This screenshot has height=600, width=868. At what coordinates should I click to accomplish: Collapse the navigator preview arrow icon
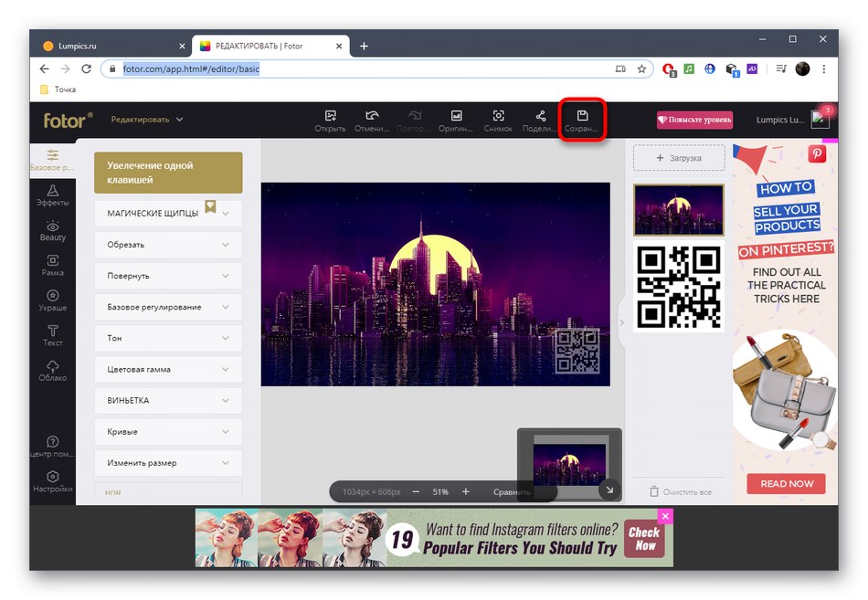(609, 489)
